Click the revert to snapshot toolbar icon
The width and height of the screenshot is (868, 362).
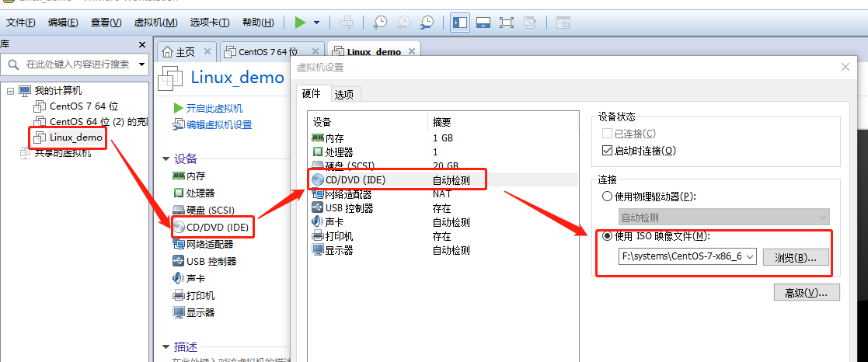403,23
